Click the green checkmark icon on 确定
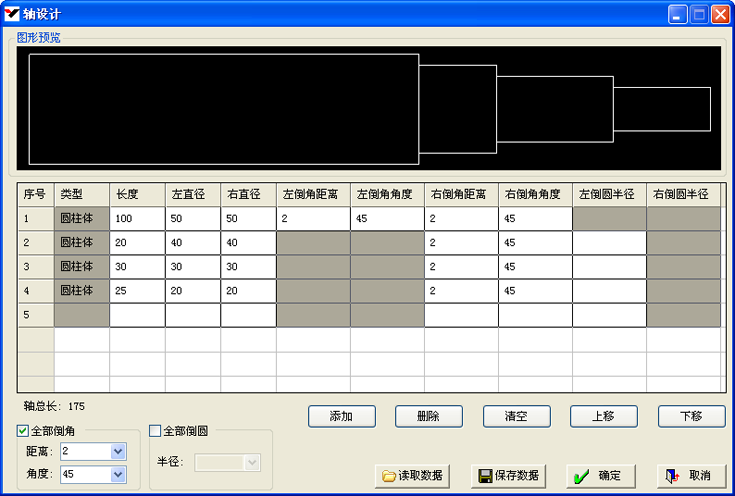The height and width of the screenshot is (496, 735). [x=581, y=476]
